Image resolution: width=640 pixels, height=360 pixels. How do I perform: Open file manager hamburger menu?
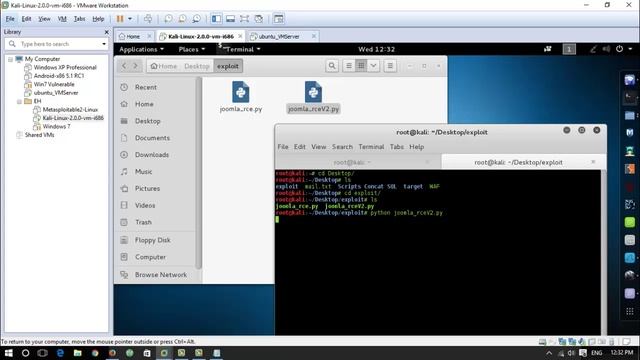(390, 66)
